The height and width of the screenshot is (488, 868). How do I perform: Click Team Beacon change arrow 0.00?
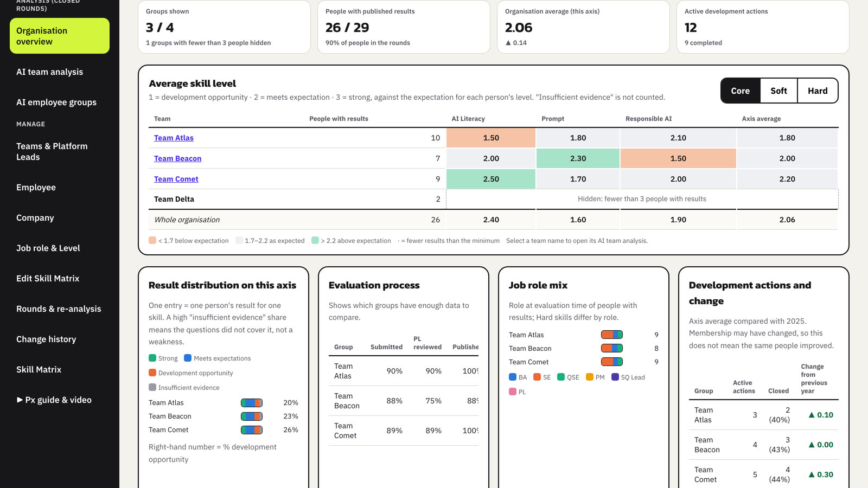pos(812,445)
